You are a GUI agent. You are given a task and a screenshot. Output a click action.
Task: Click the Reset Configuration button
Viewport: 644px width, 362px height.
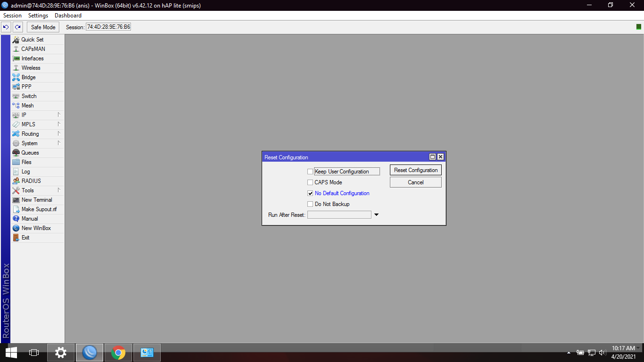415,170
